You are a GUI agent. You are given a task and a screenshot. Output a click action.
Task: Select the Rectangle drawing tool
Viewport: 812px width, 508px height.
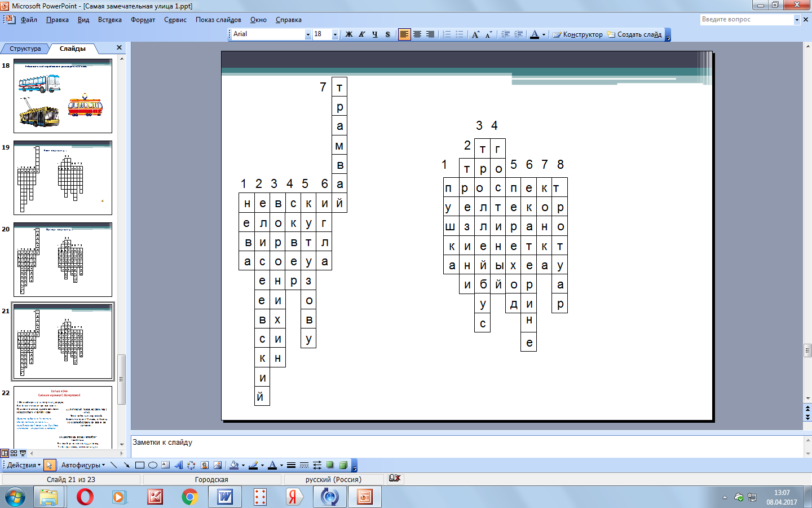click(139, 465)
